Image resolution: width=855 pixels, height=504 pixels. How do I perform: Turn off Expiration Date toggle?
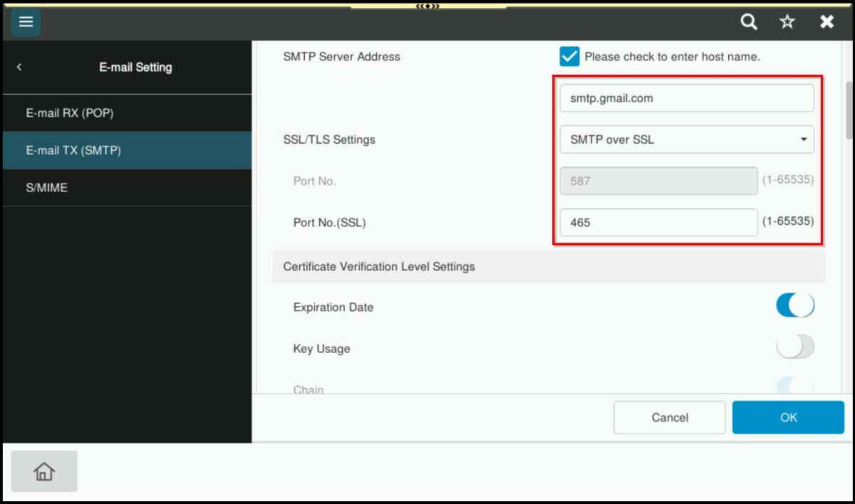(x=794, y=306)
